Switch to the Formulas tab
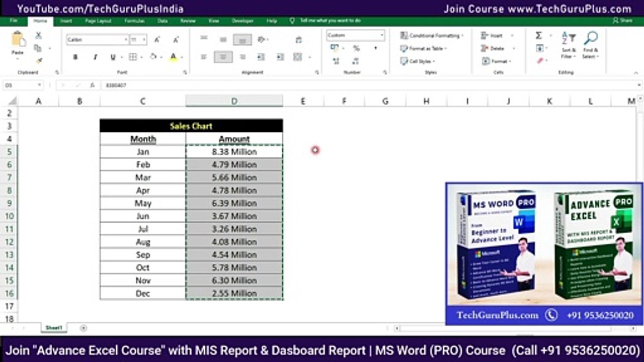Screen dimensions: 644x362 click(x=134, y=21)
